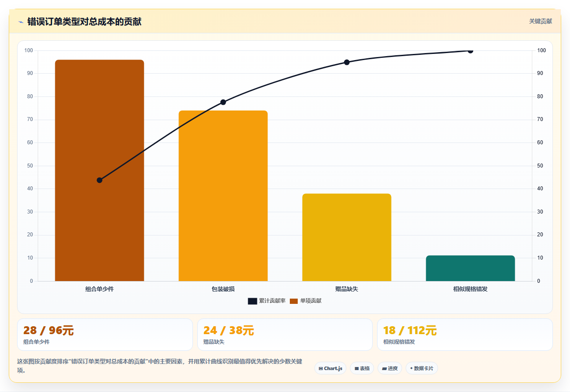
Task: Click the Chart.js tag chip
Action: pyautogui.click(x=330, y=368)
